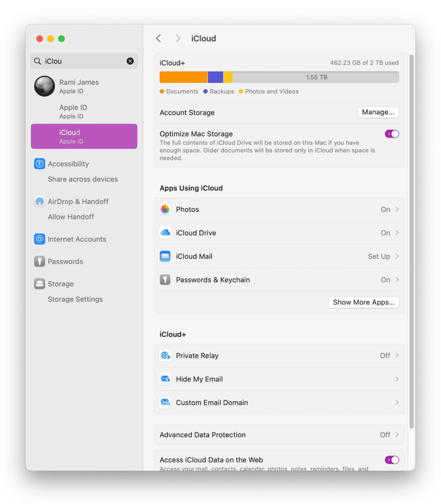
Task: Click Apps Using iCloud heading
Action: tap(191, 188)
